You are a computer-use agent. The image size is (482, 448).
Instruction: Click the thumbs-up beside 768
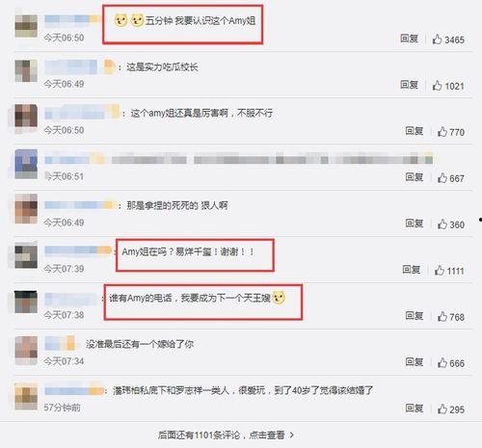(x=442, y=317)
